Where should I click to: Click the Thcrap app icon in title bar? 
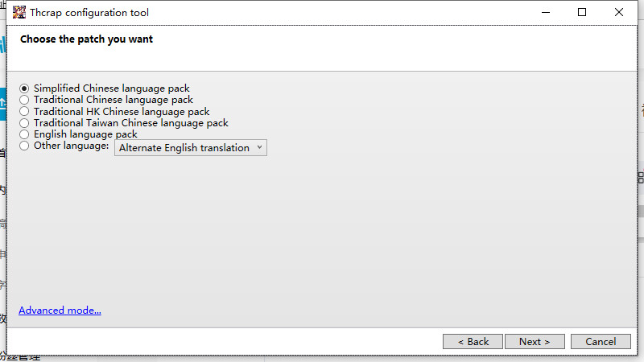pos(20,12)
